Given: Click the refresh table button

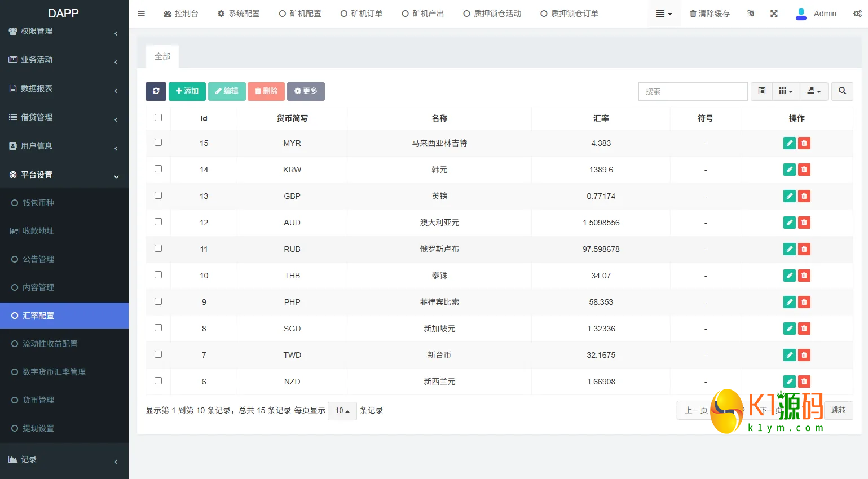Looking at the screenshot, I should coord(156,91).
